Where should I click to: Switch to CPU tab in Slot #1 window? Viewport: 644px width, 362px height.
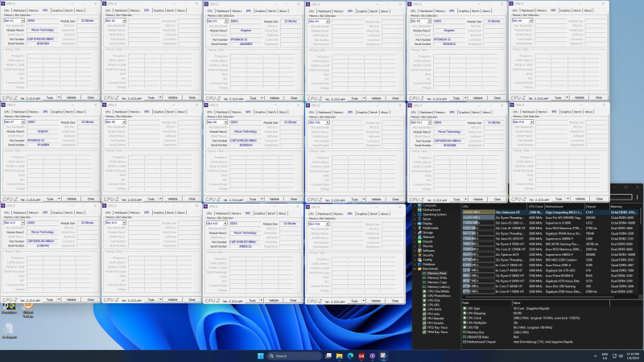6,10
